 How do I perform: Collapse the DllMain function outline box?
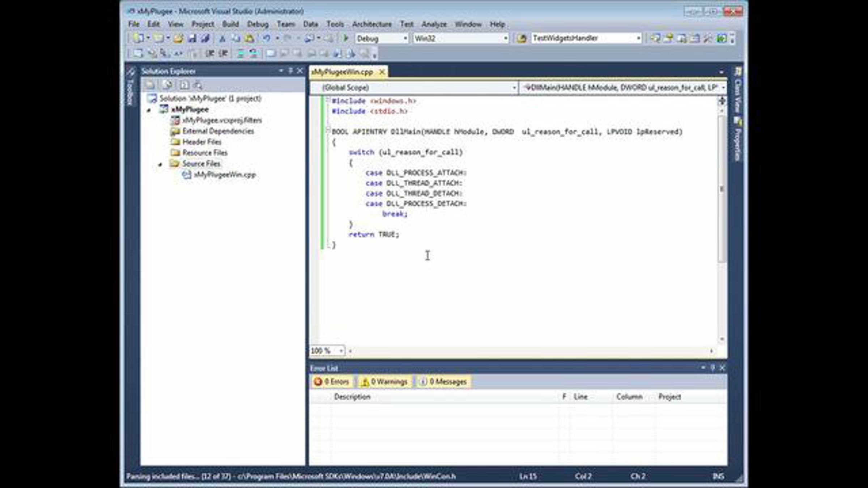pos(328,129)
